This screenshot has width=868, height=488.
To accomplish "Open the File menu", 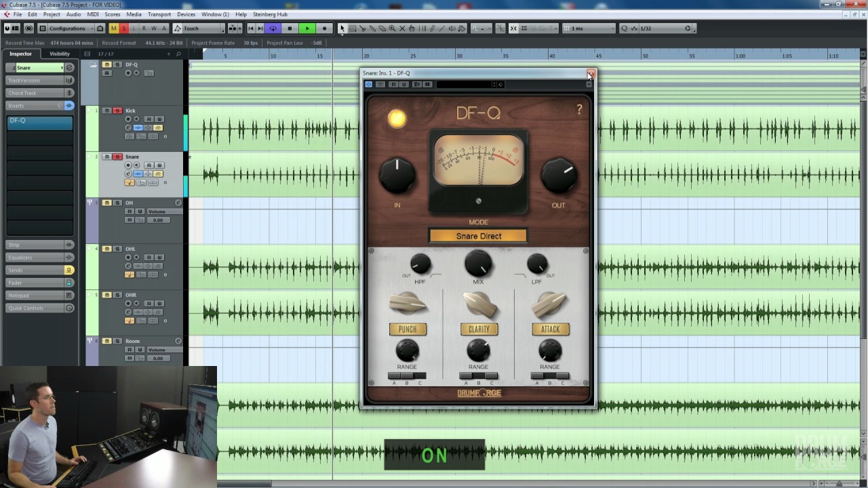I will click(18, 14).
